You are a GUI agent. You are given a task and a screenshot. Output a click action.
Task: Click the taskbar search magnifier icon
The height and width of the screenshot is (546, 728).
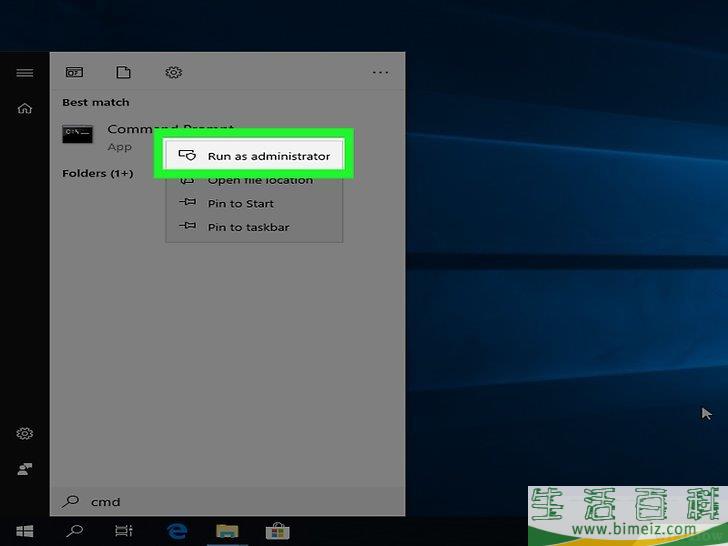coord(75,531)
